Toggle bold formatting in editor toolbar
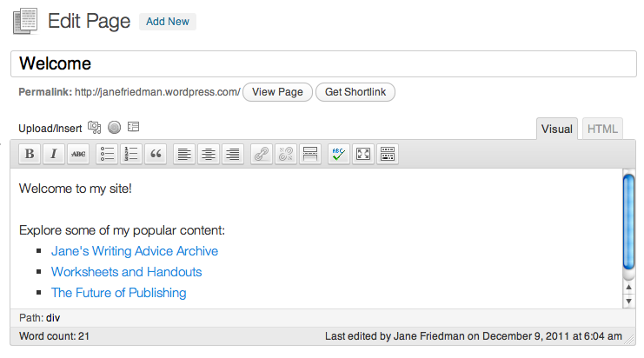The width and height of the screenshot is (644, 358). [30, 154]
